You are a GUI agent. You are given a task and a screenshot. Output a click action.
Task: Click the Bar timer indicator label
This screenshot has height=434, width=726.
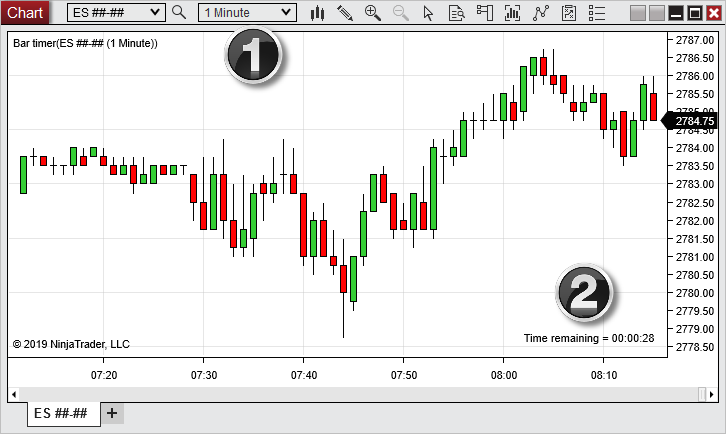pyautogui.click(x=85, y=43)
